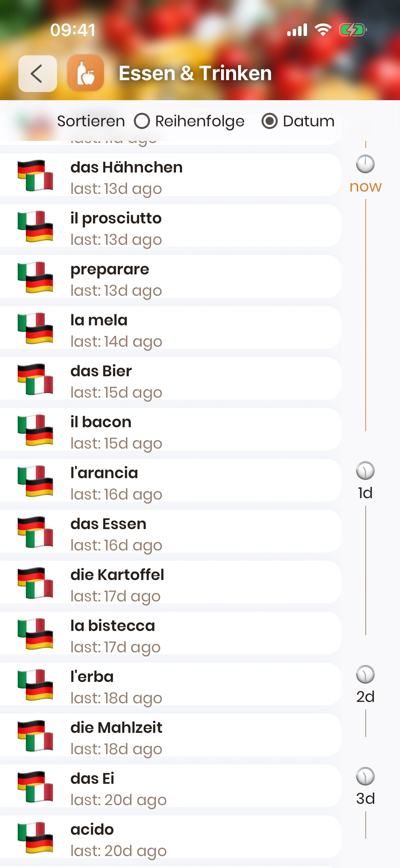Open the 'das Ei' word entry
The width and height of the screenshot is (400, 868).
pos(170,786)
